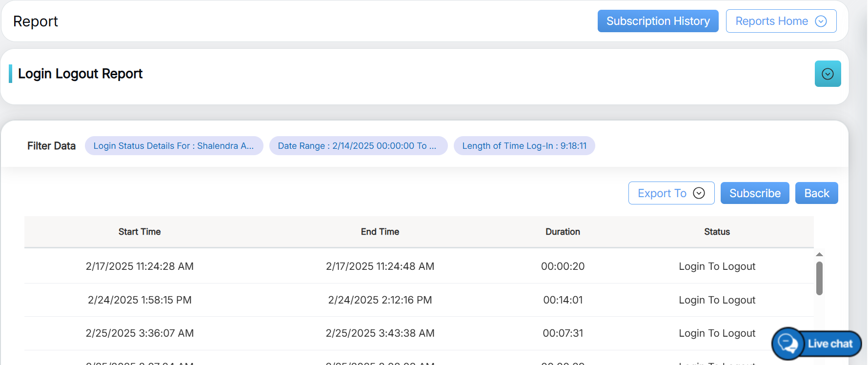Viewport: 868px width, 365px height.
Task: Click the Duration column header
Action: click(563, 232)
